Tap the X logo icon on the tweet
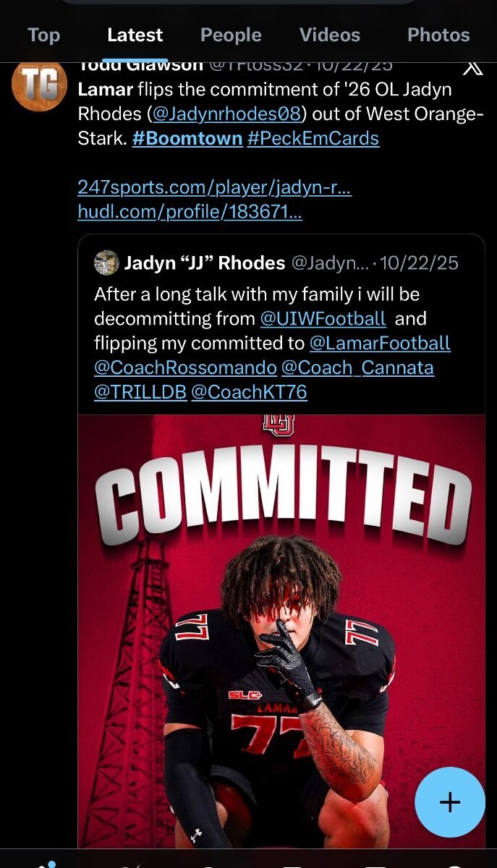 pos(472,67)
